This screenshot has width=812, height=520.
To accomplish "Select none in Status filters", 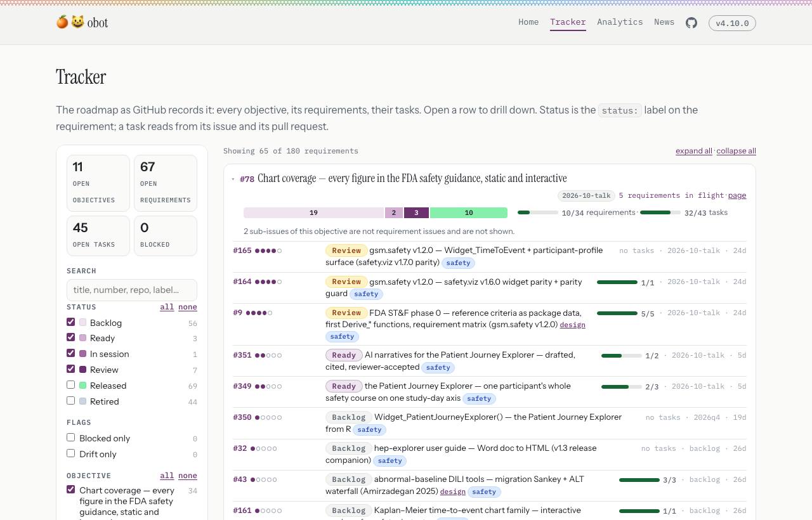I will point(188,307).
